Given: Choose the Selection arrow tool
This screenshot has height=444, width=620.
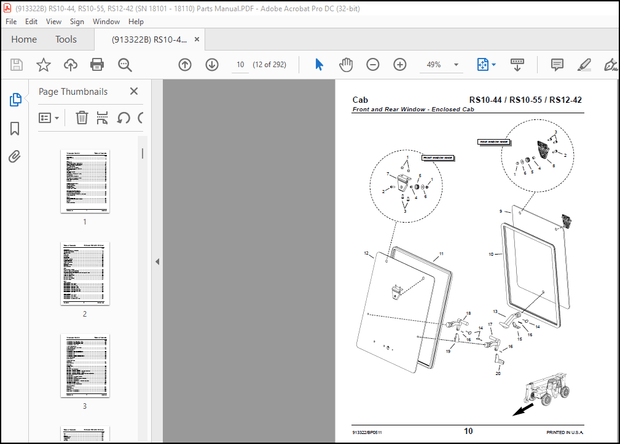Looking at the screenshot, I should pyautogui.click(x=319, y=64).
